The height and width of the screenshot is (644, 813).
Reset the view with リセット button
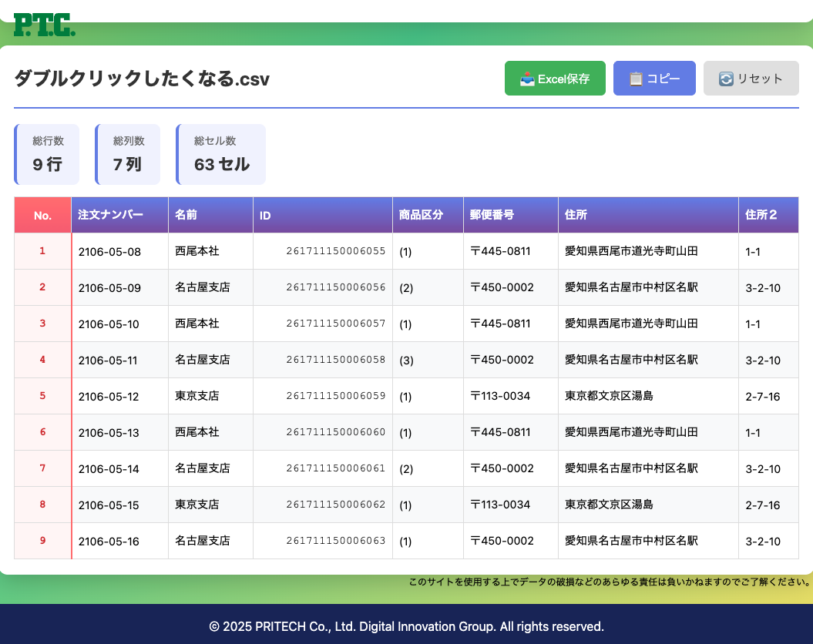(x=751, y=79)
